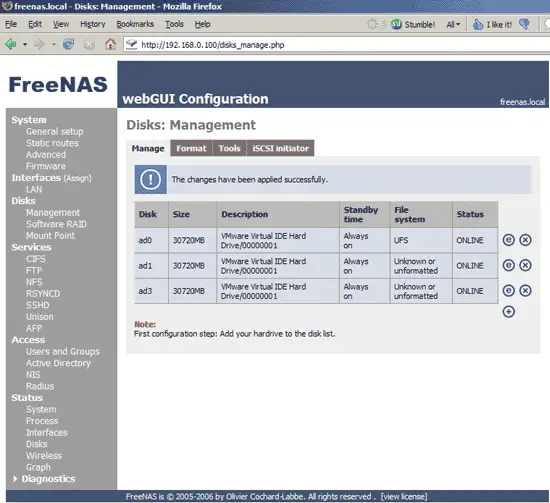Edit disk ad0 using its edit icon
This screenshot has width=550, height=503.
click(x=508, y=240)
